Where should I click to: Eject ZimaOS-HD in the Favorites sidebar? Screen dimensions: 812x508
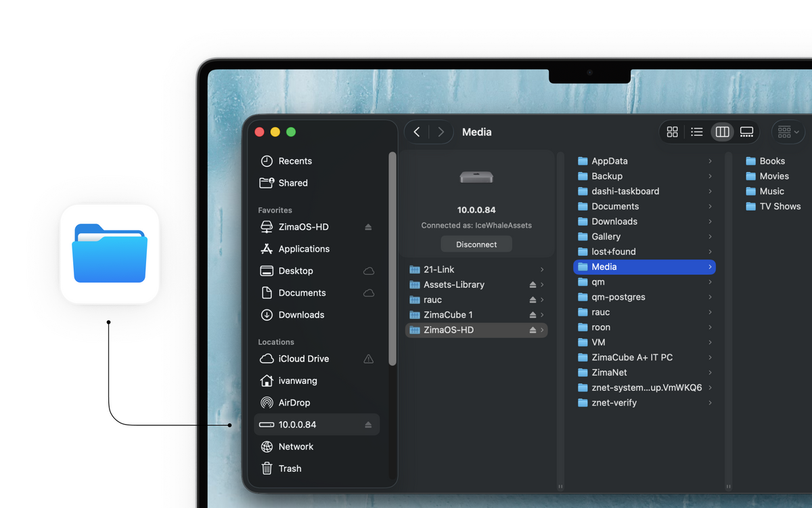pos(368,227)
